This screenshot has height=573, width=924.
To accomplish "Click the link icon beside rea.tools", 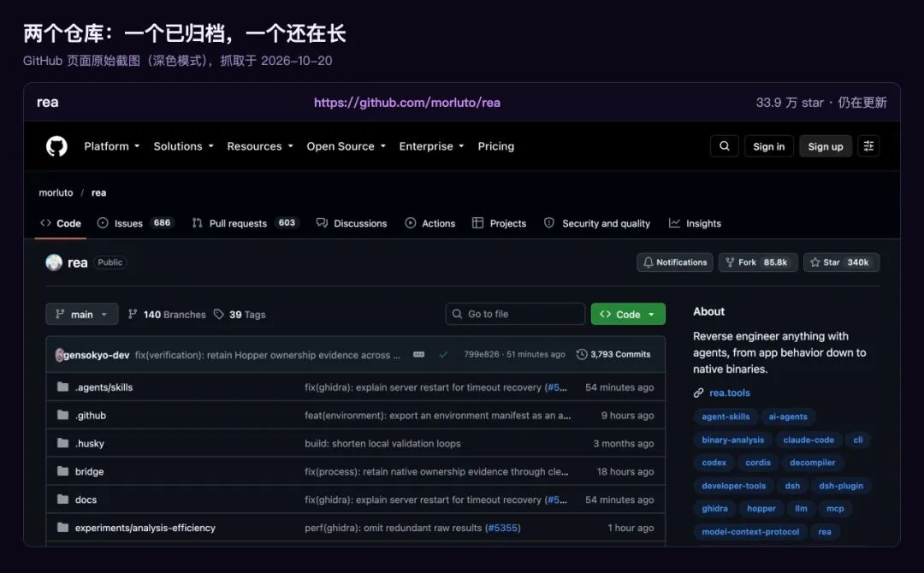I will click(698, 393).
